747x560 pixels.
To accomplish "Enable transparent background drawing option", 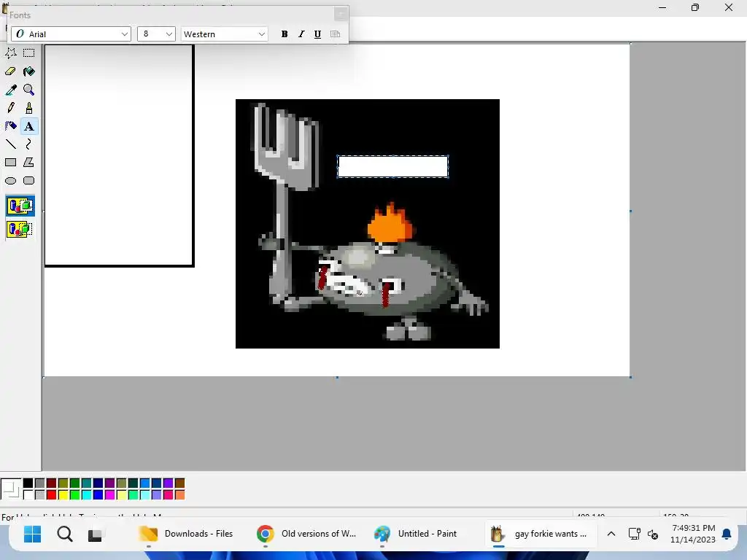I will point(20,229).
